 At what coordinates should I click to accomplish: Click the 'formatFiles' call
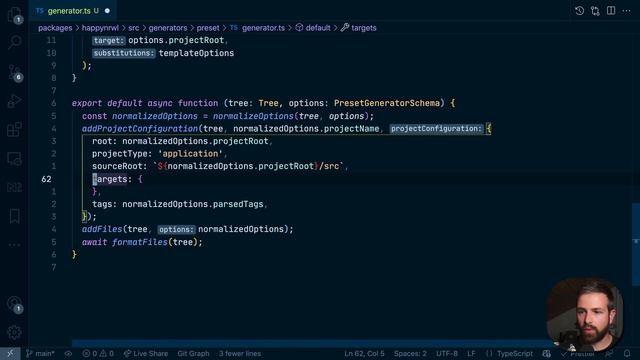point(140,242)
